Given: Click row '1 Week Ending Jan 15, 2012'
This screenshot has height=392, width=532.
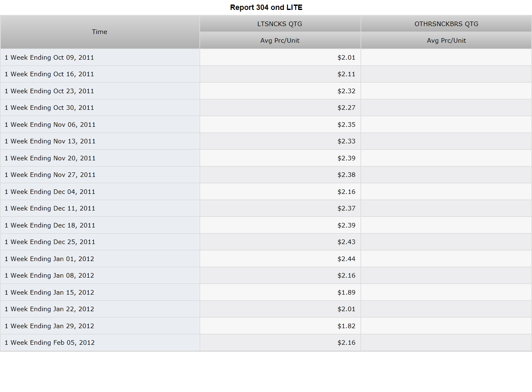Looking at the screenshot, I should pos(266,292).
